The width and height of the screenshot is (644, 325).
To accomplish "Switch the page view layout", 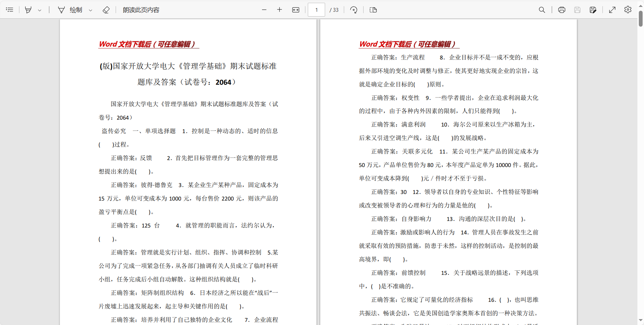I will click(373, 10).
